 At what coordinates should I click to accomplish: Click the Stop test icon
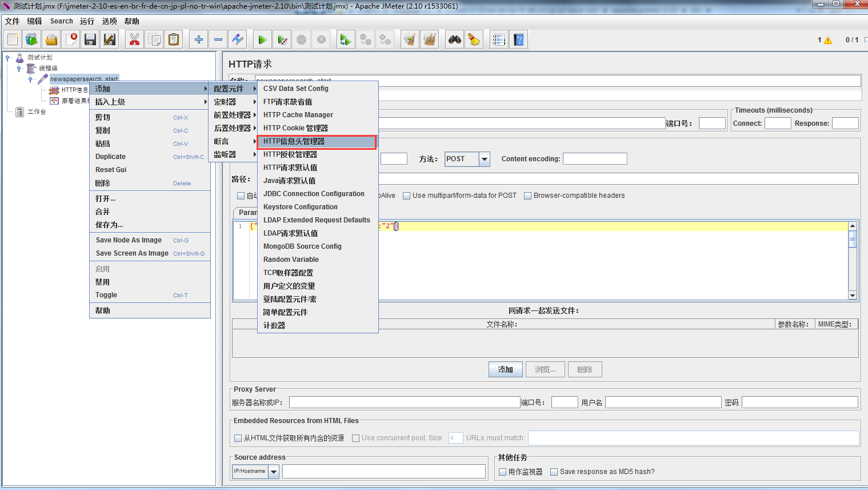[x=301, y=39]
